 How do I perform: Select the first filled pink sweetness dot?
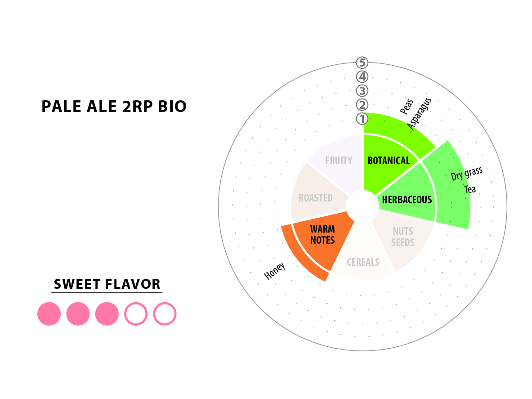coord(49,314)
